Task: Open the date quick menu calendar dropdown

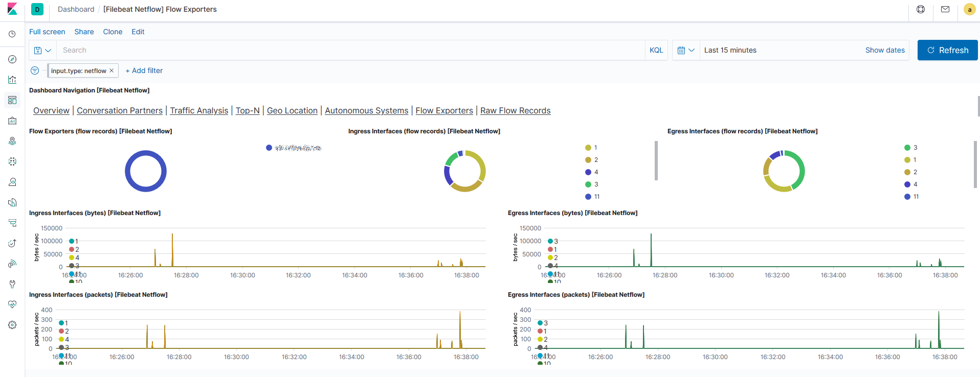Action: 686,50
